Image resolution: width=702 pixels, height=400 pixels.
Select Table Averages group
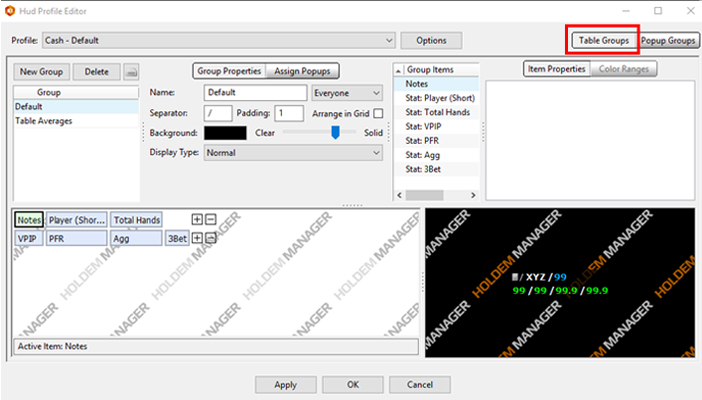coord(76,121)
